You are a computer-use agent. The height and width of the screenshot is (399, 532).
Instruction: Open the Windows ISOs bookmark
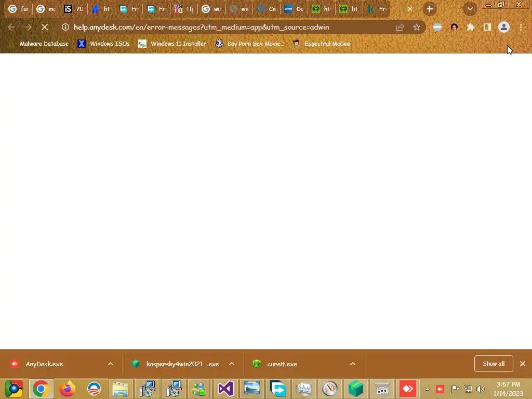coord(104,44)
